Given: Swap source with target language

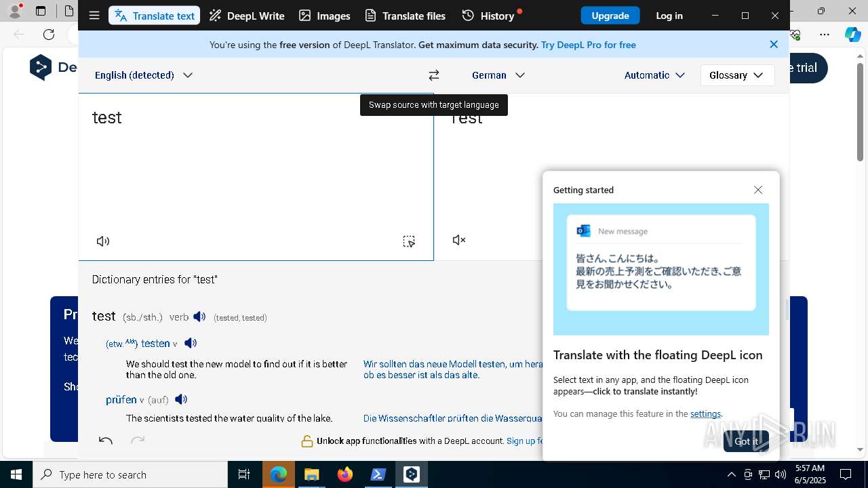Looking at the screenshot, I should point(434,75).
